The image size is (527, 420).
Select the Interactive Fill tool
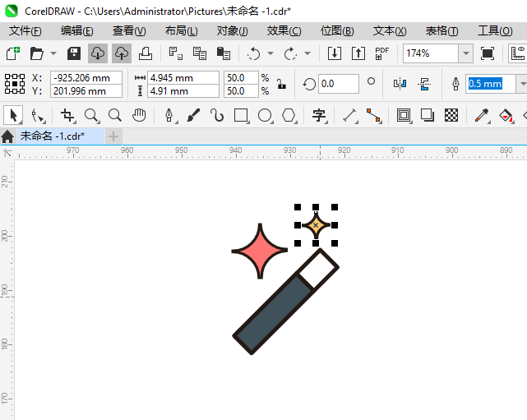point(506,116)
